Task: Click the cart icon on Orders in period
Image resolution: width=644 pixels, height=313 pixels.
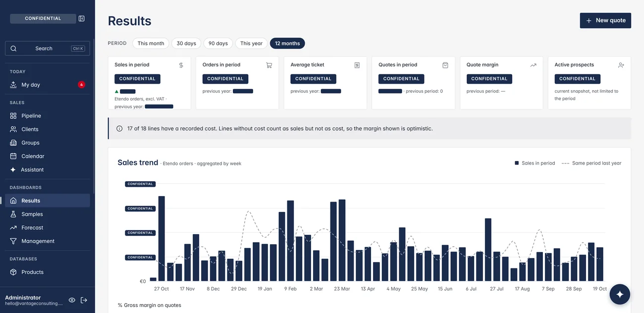Action: tap(269, 65)
